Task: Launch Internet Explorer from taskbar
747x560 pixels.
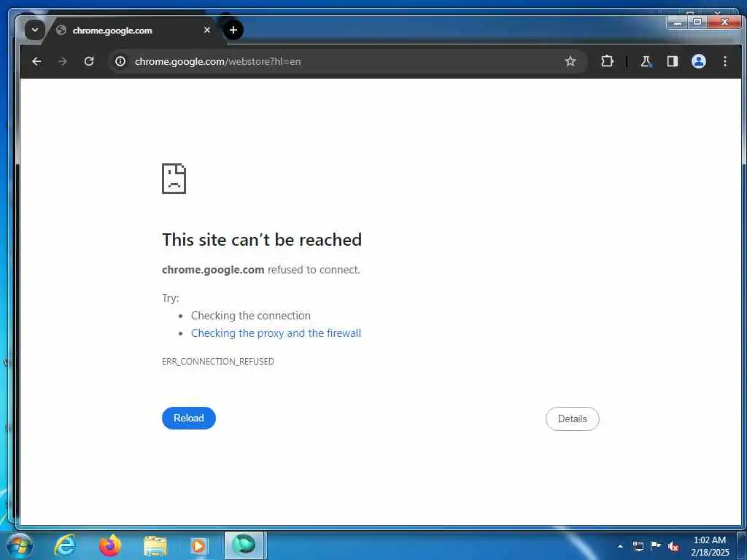Action: (64, 545)
